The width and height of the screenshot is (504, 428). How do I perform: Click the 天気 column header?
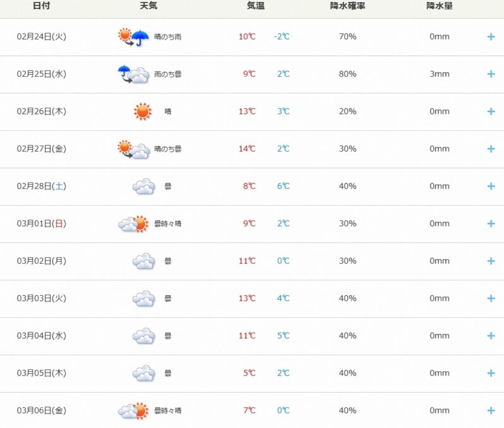[x=149, y=6]
